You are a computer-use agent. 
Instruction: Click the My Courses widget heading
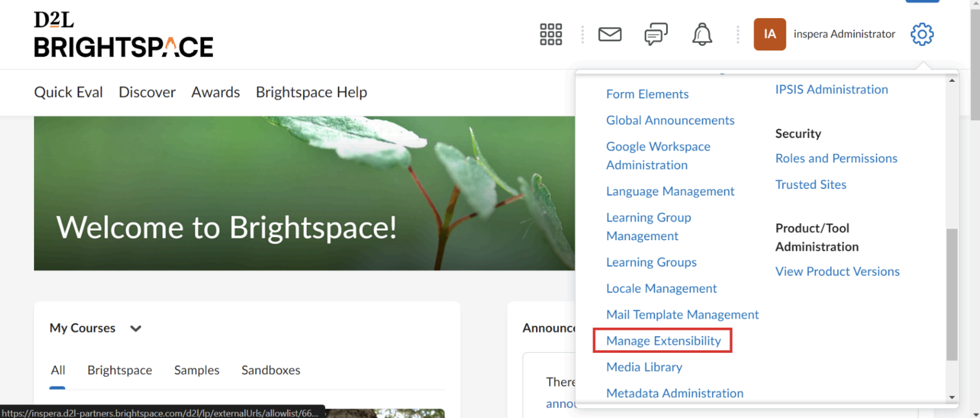[82, 328]
